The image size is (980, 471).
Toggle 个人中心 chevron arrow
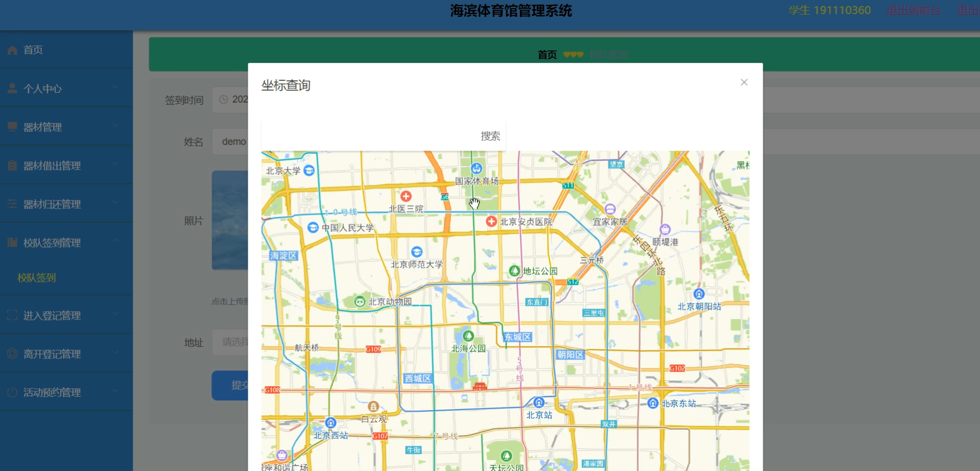115,87
